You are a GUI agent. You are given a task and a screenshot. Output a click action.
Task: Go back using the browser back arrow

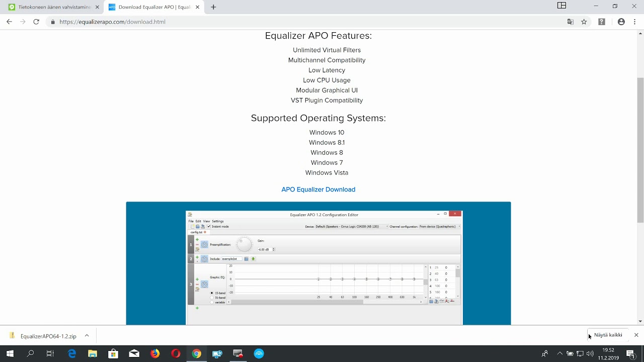[x=9, y=22]
